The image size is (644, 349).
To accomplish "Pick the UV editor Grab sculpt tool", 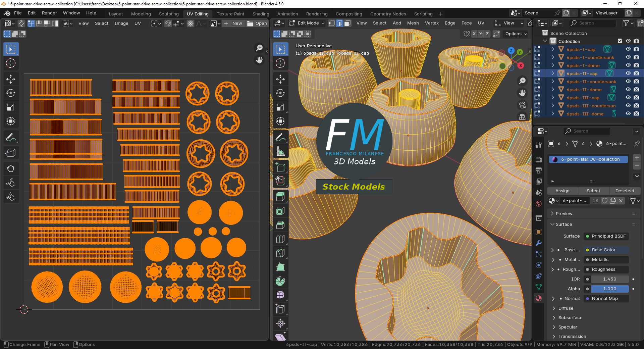I will (x=11, y=168).
